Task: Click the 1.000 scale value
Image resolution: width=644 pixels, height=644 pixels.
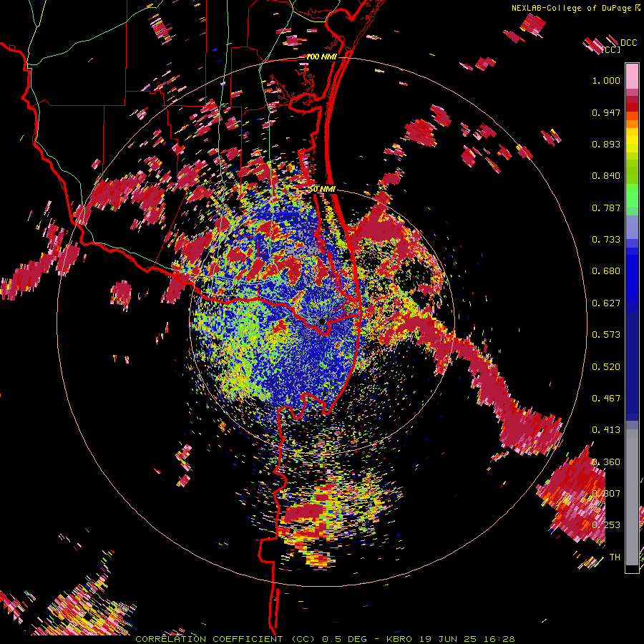Action: (x=606, y=80)
